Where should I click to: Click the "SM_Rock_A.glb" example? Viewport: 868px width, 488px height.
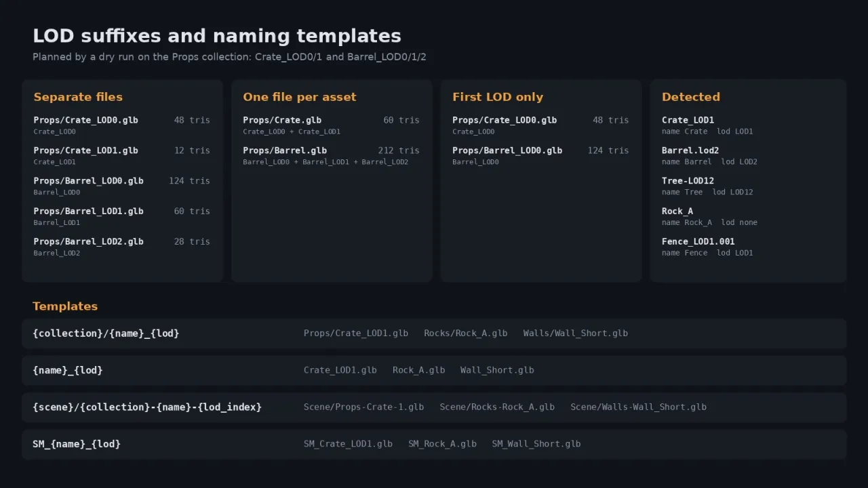click(442, 444)
